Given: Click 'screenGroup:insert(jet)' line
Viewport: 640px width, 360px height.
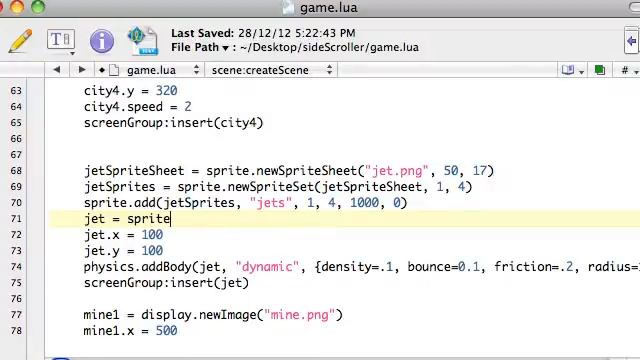Looking at the screenshot, I should pos(166,283).
